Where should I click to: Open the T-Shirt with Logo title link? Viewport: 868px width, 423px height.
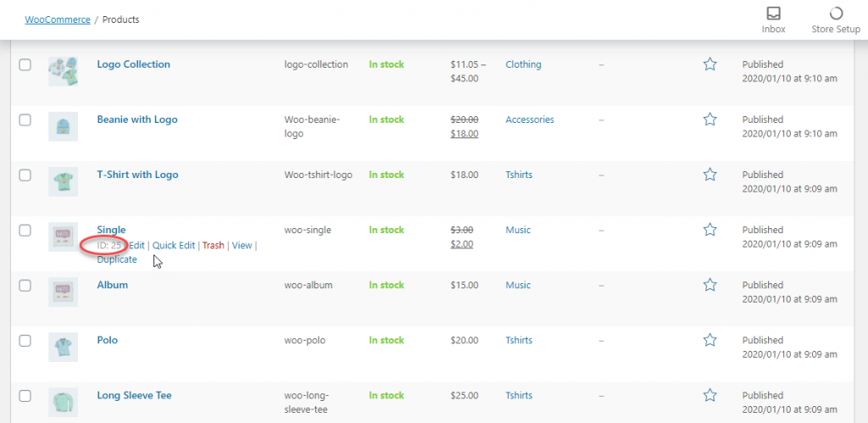pyautogui.click(x=137, y=175)
